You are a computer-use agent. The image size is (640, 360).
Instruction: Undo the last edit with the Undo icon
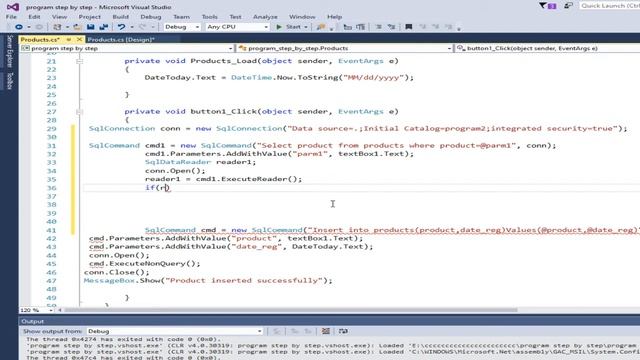pos(121,27)
